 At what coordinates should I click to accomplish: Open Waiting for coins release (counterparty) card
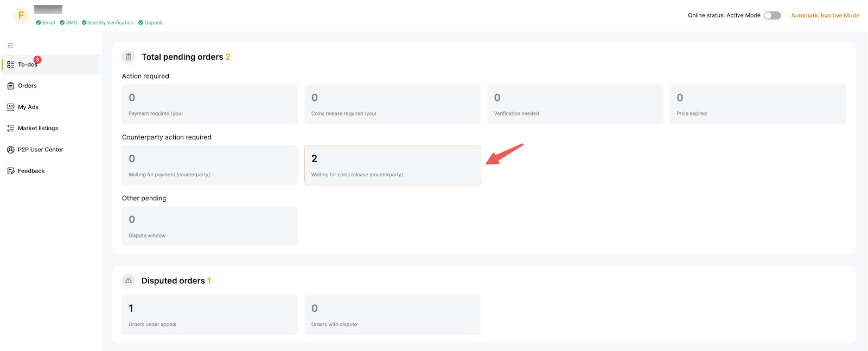(x=392, y=165)
